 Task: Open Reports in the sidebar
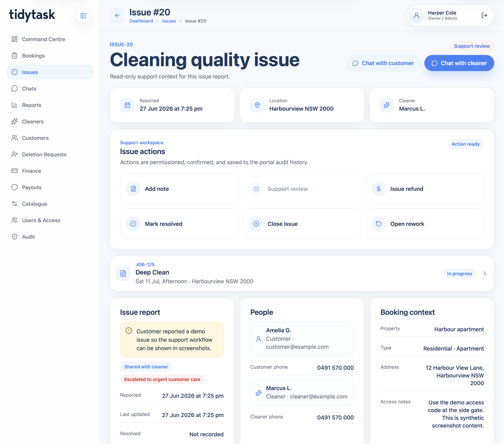50,105
